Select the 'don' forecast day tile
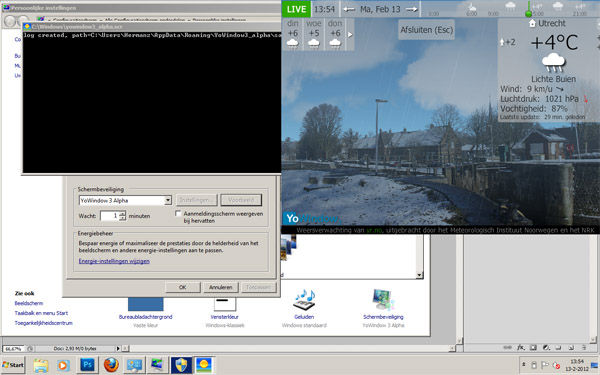This screenshot has height=375, width=600. tap(335, 34)
